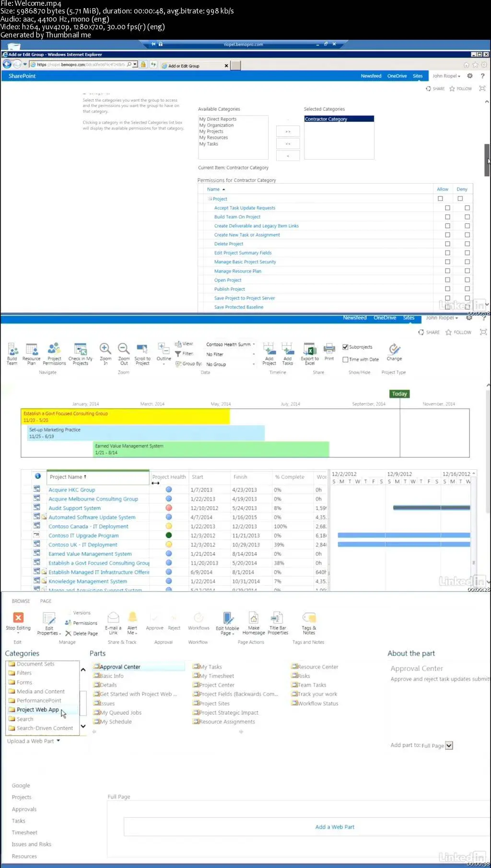
Task: Click the Title Bar Properties icon
Action: pyautogui.click(x=277, y=618)
